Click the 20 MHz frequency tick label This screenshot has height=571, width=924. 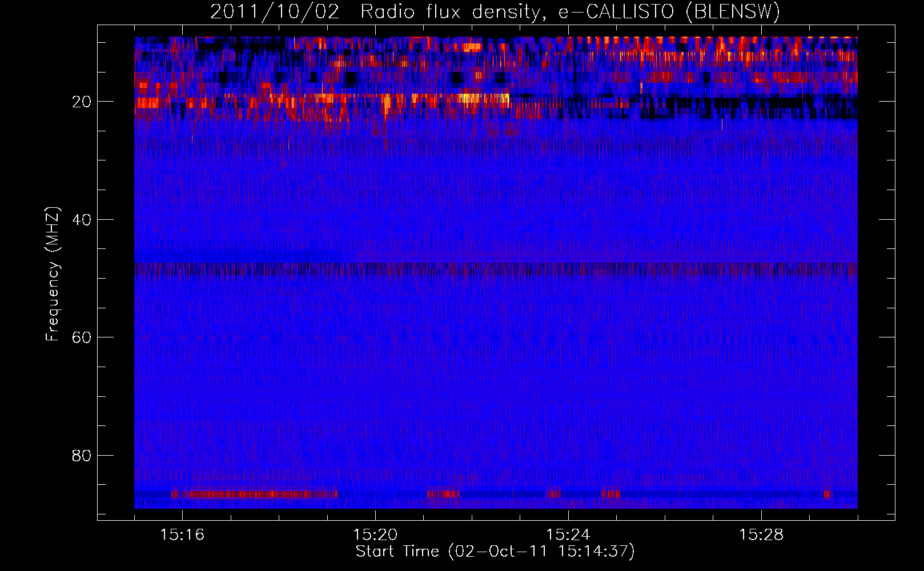82,102
